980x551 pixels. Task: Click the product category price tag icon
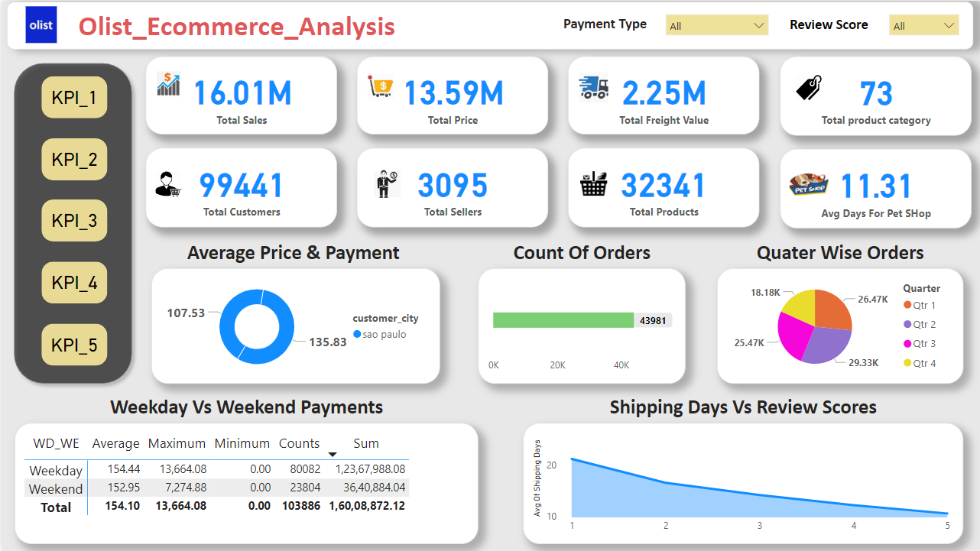coord(809,88)
